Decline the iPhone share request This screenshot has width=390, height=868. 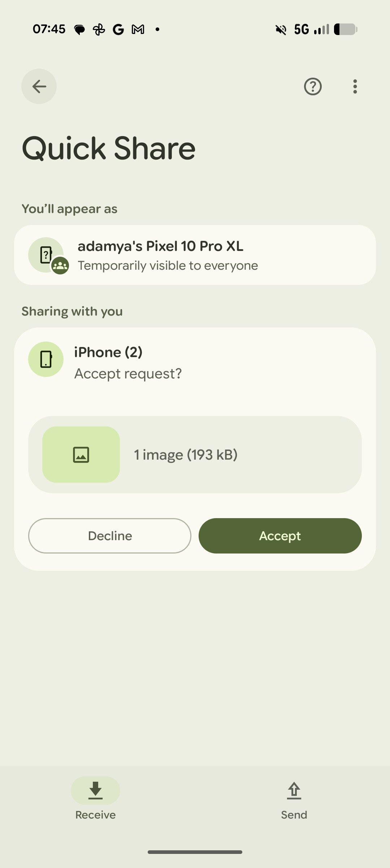(x=110, y=536)
